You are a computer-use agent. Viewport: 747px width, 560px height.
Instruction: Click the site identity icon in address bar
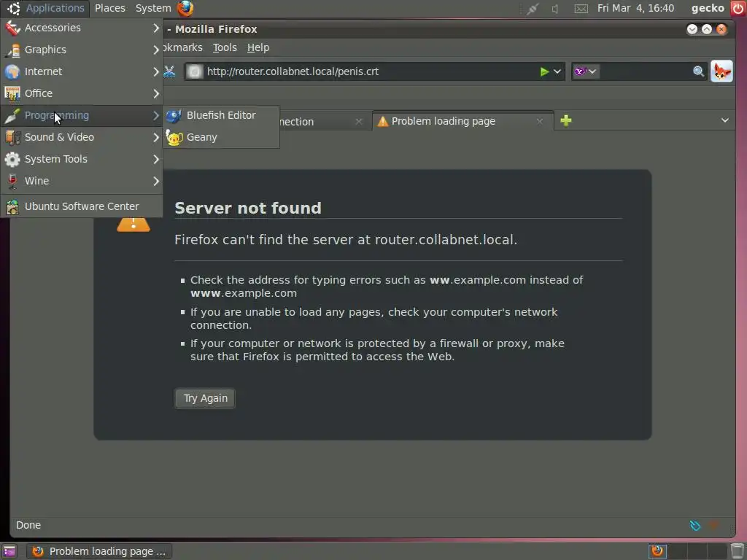coord(194,71)
